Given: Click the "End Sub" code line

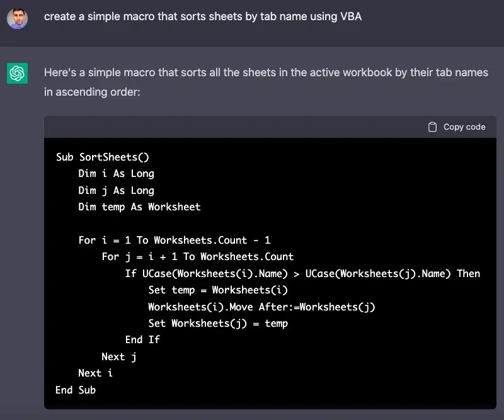Looking at the screenshot, I should click(76, 390).
